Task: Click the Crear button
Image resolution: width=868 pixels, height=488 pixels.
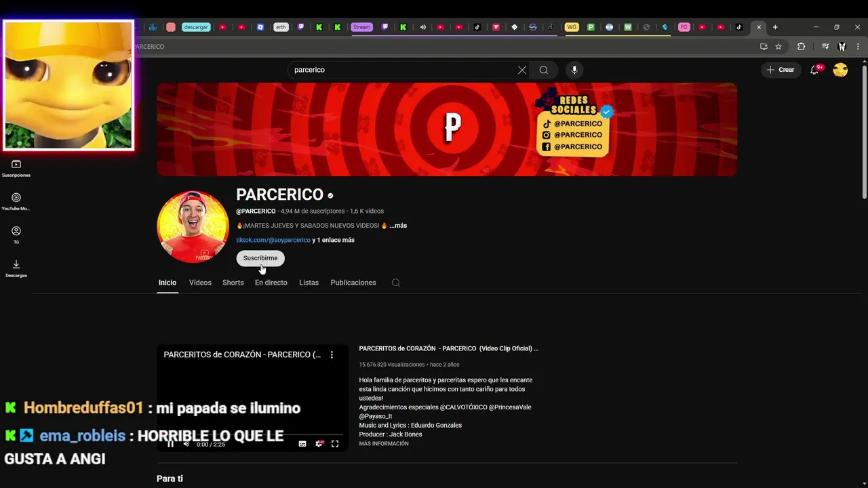Action: click(780, 70)
